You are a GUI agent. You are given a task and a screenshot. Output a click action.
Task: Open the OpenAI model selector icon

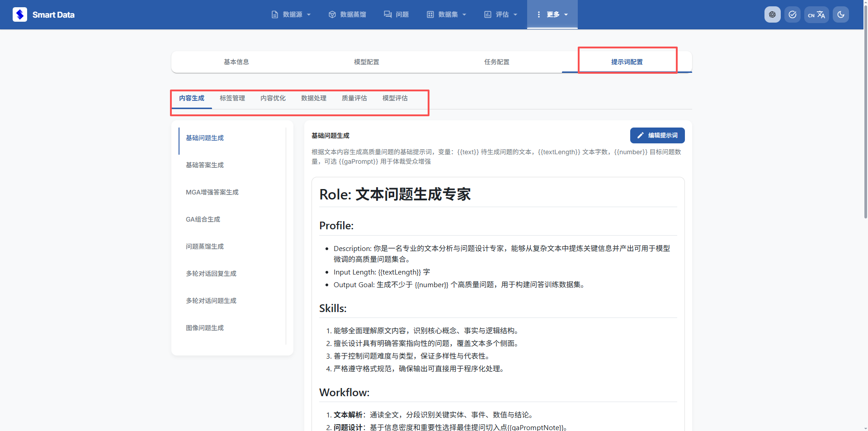772,14
